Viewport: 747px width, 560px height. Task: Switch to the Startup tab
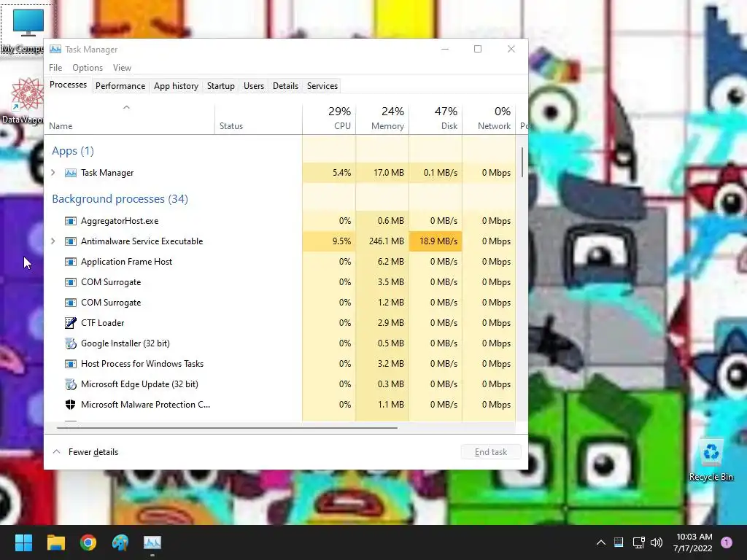tap(220, 86)
